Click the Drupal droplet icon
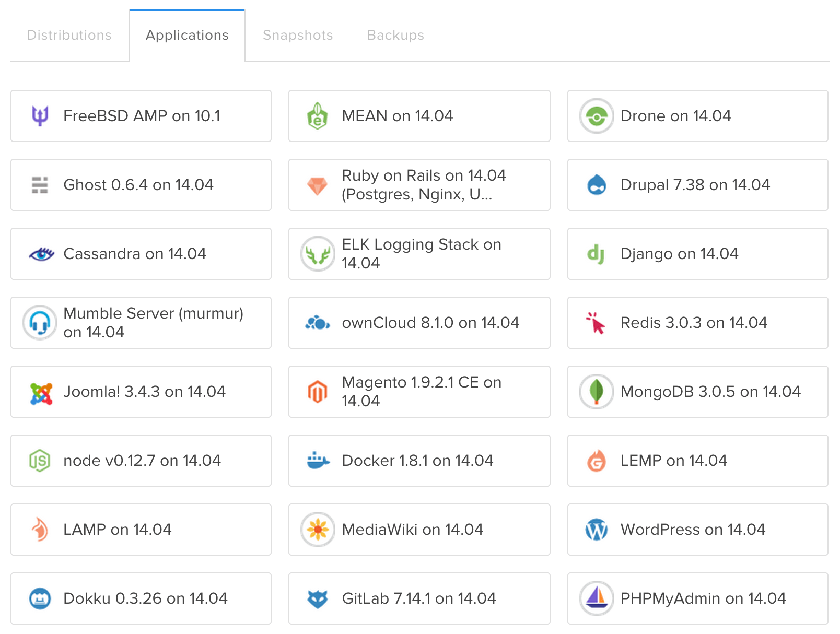The height and width of the screenshot is (634, 840). [596, 185]
